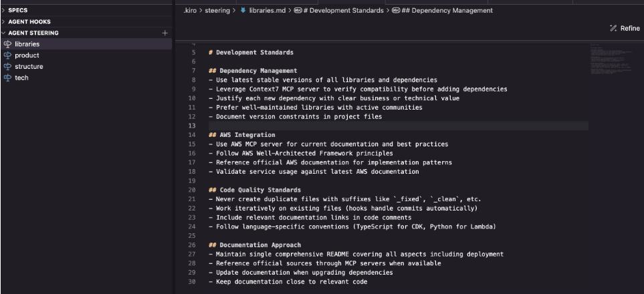Click the '## AWS Integration' heading
Viewport: 644px width, 294px height.
(242, 135)
